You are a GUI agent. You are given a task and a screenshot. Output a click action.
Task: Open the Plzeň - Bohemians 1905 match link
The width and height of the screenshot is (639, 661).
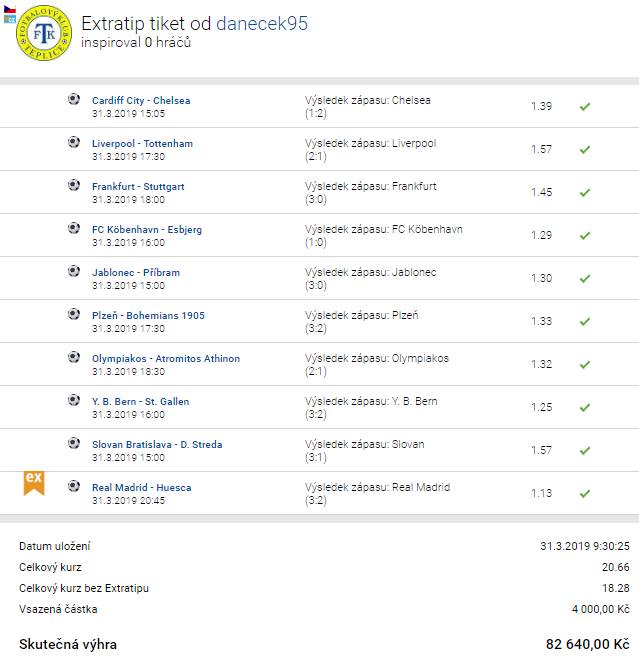[x=148, y=315]
